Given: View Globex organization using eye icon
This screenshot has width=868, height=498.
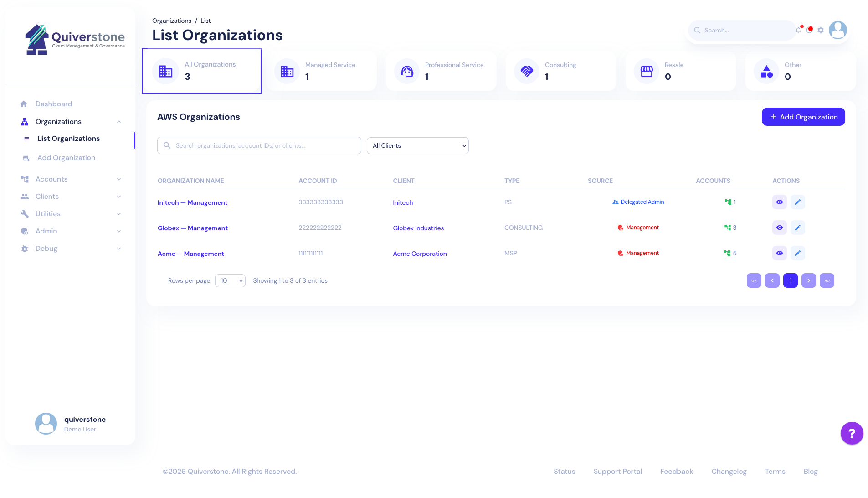Looking at the screenshot, I should [x=779, y=228].
